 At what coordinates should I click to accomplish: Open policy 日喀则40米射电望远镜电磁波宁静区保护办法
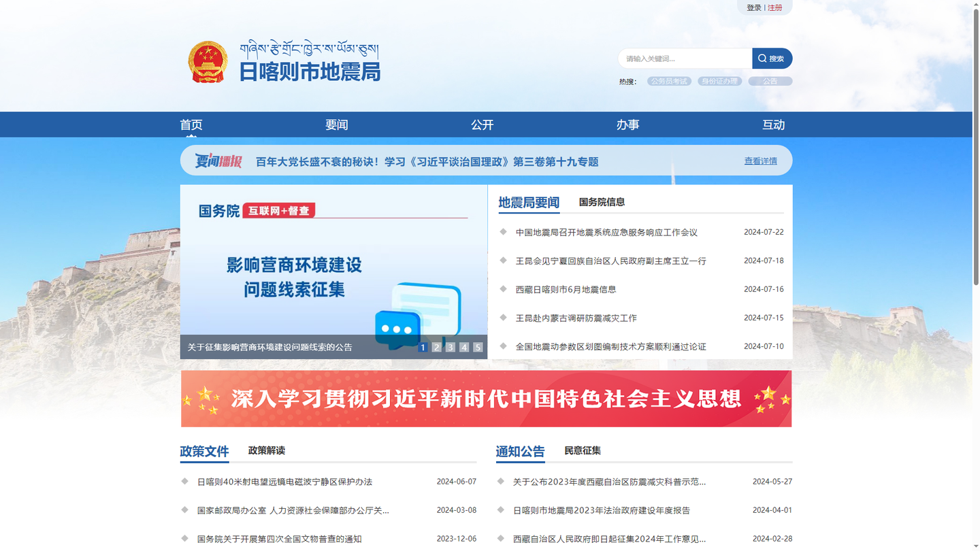284,482
